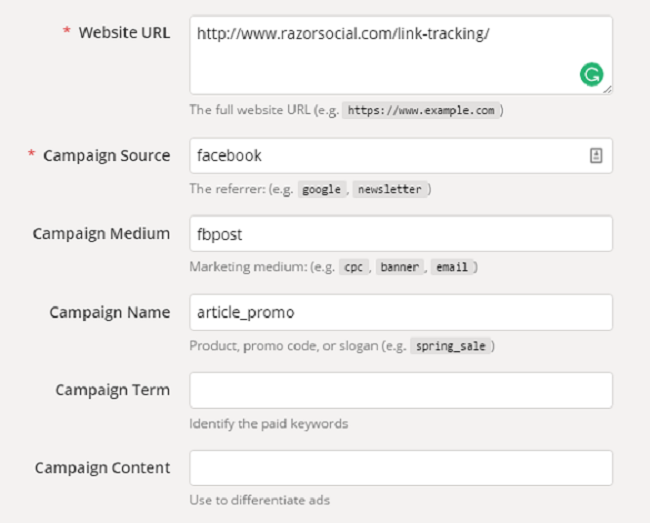Click the Campaign Medium field with fbpost
Screen dimensions: 650x523
pos(400,234)
